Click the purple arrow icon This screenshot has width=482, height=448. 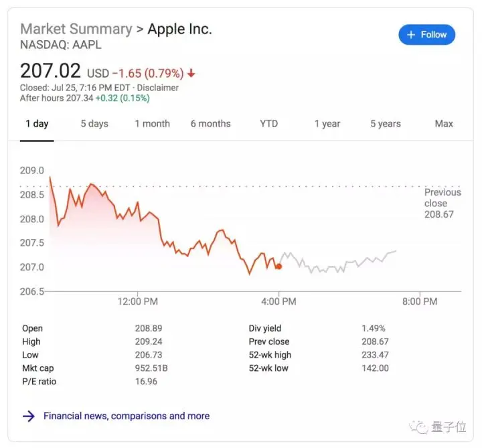[29, 416]
